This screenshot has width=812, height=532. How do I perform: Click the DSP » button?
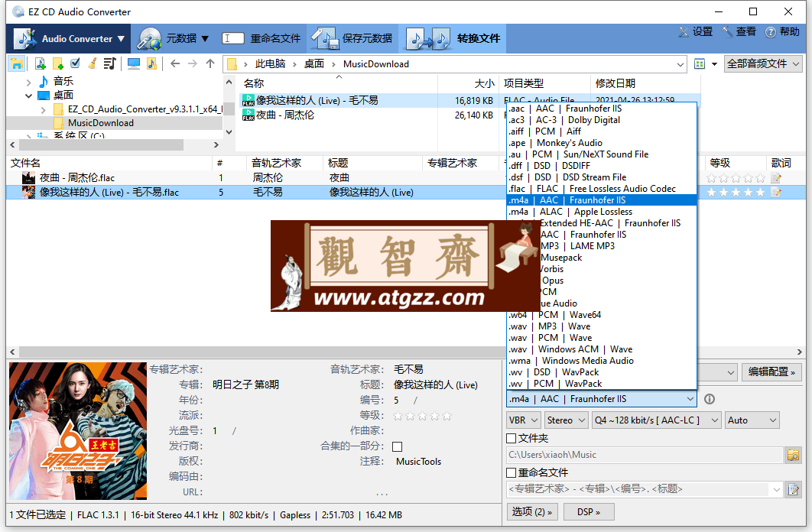[589, 512]
